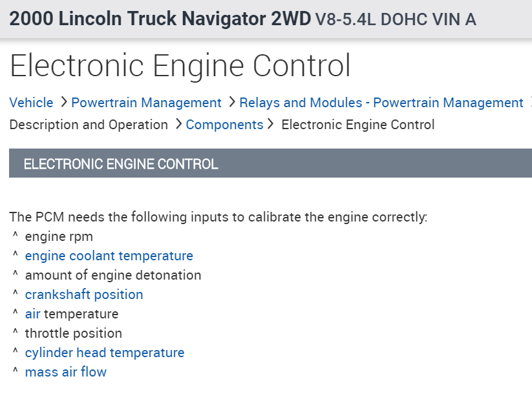
Task: Click chevron following the Powertrain Management breadcrumb
Action: 231,103
